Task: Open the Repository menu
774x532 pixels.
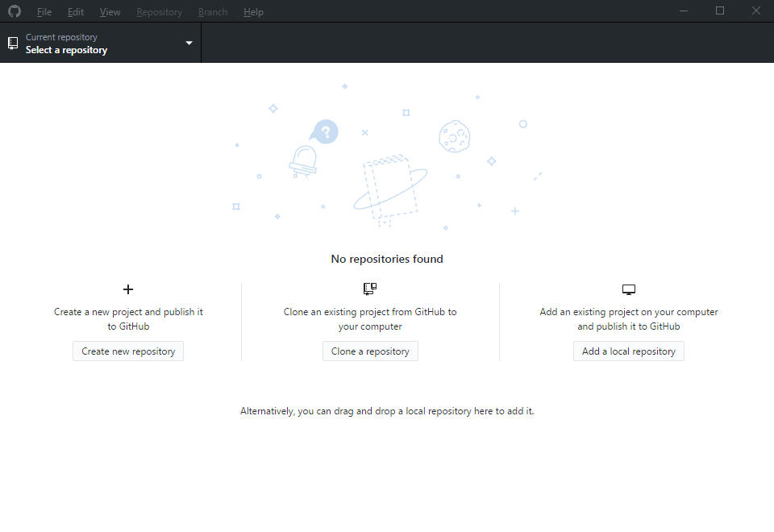Action: (160, 12)
